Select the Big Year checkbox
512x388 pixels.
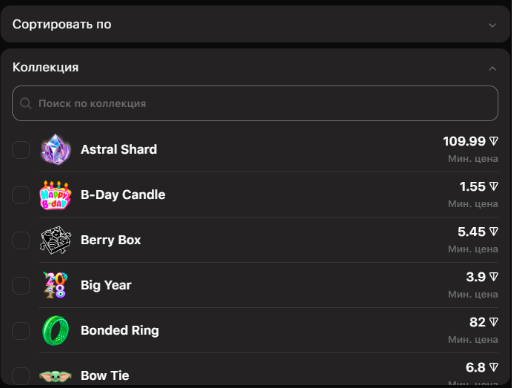(x=21, y=285)
